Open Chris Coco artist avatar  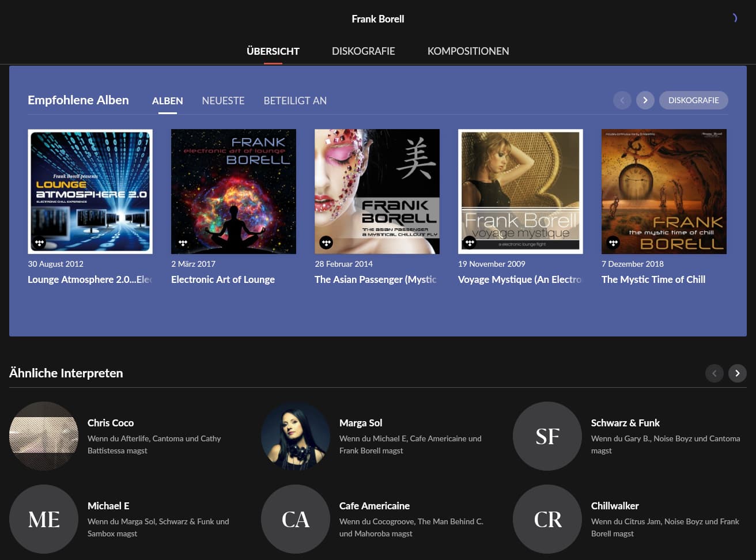[44, 436]
